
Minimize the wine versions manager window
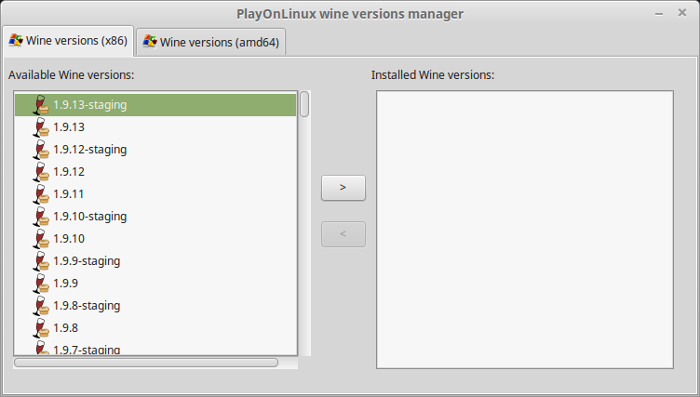(658, 14)
